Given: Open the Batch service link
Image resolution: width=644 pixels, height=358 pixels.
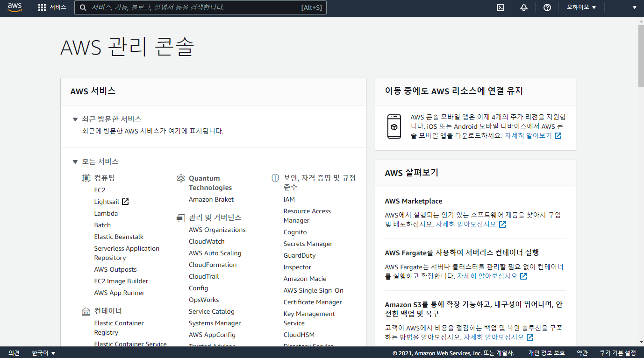Looking at the screenshot, I should (x=102, y=225).
